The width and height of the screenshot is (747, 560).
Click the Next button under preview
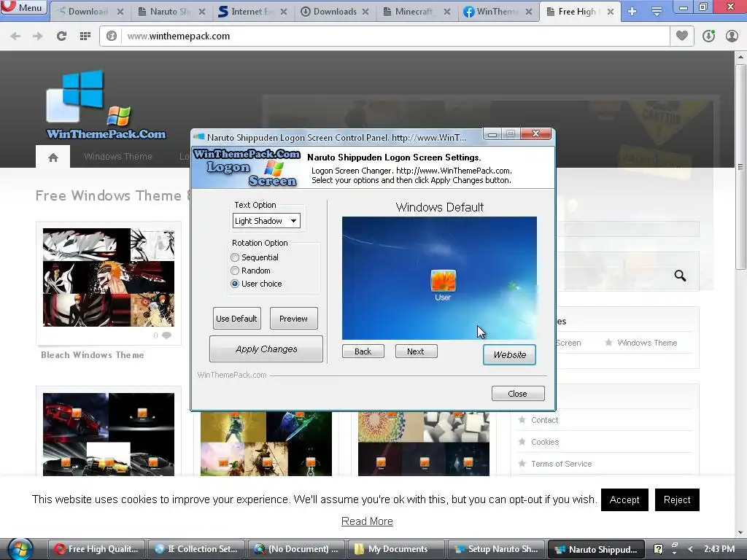416,351
